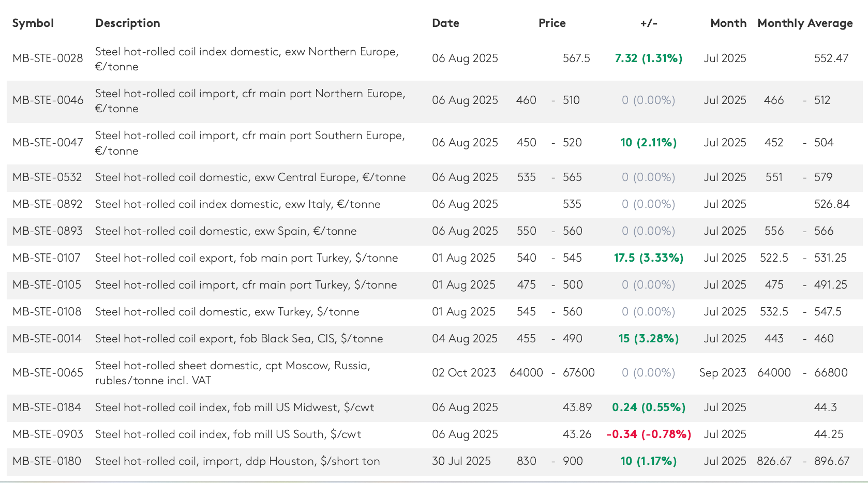Open symbol MB-STE-0028
Image resolution: width=868 pixels, height=483 pixels.
pyautogui.click(x=48, y=58)
